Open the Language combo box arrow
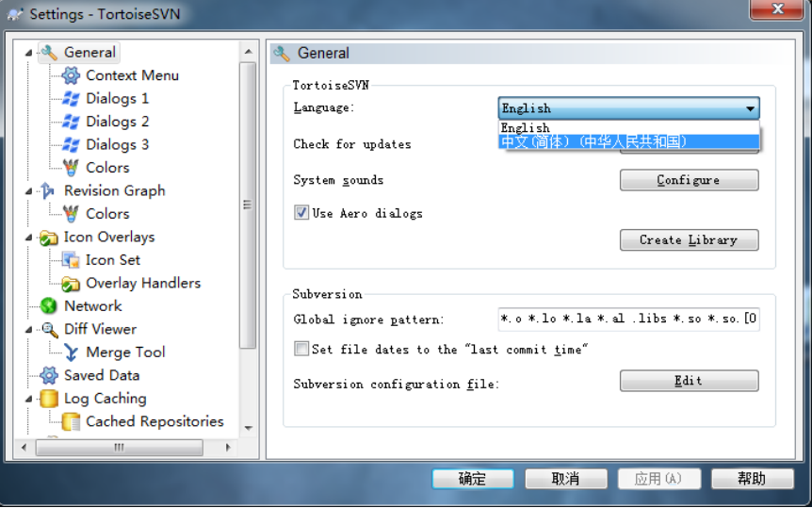 pos(750,108)
